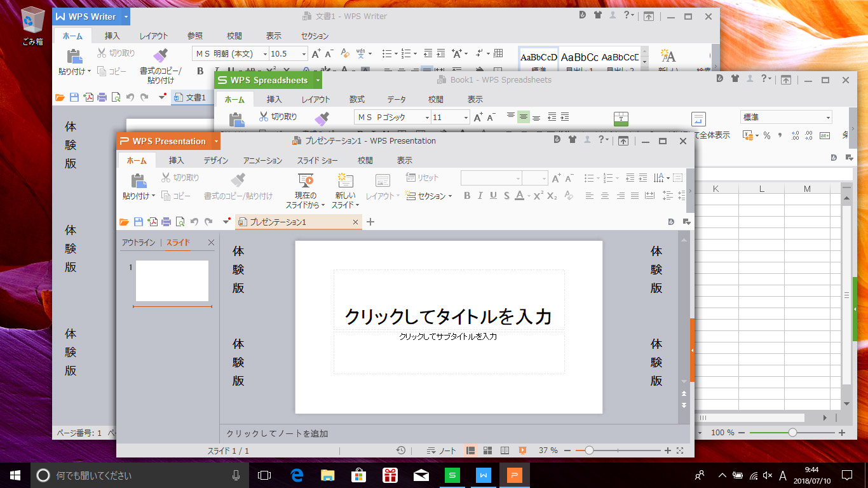This screenshot has height=488, width=868.
Task: Open the Layout dropdown in Presentation ribbon
Action: (382, 196)
